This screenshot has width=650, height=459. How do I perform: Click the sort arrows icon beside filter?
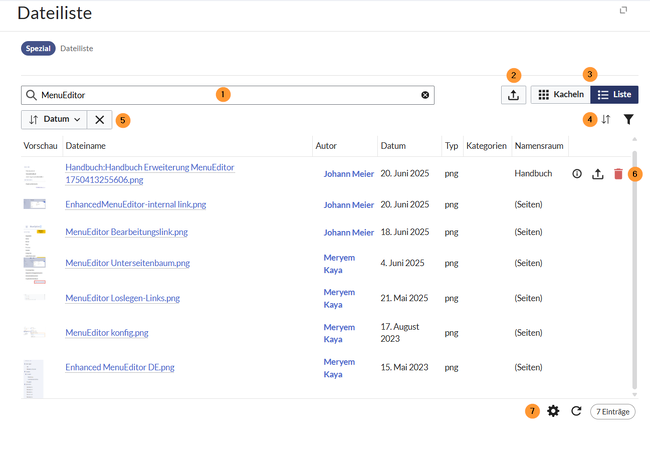tap(605, 120)
